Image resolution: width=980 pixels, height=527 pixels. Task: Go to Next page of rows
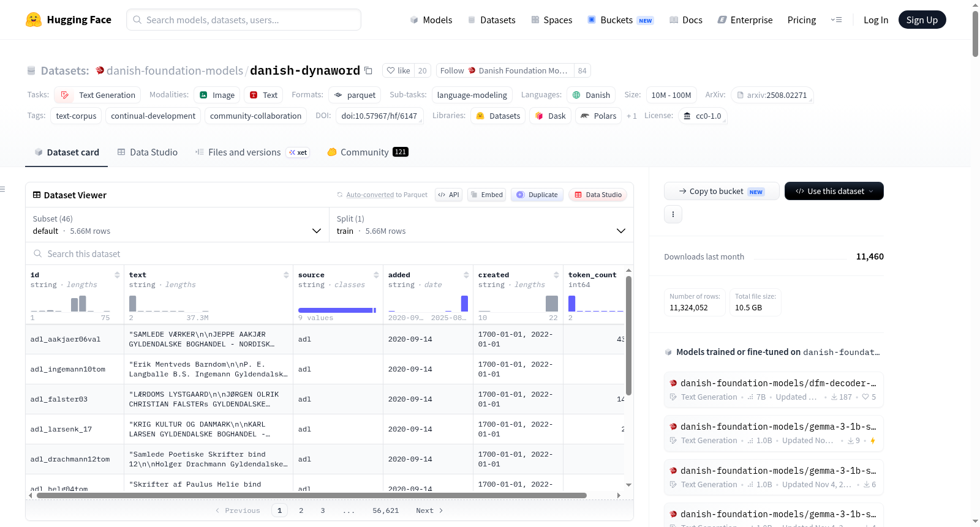429,510
